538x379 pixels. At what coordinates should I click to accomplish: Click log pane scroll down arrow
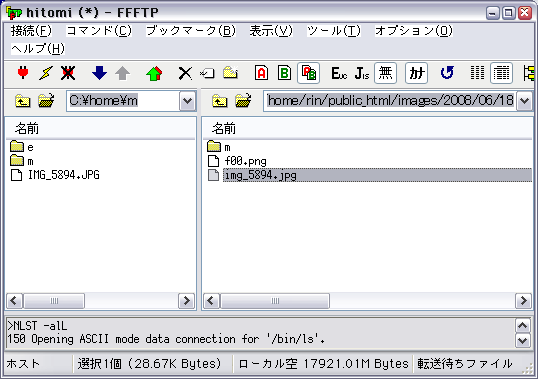(x=523, y=341)
